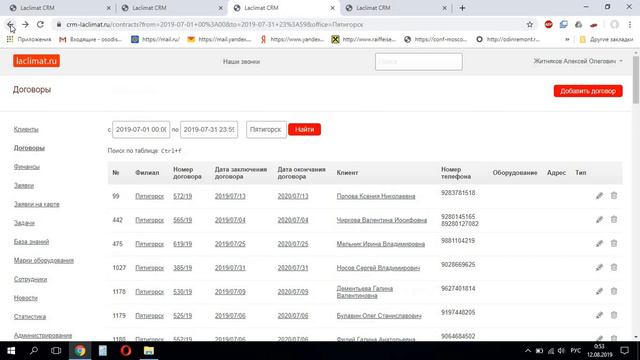640x360 pixels.
Task: Delete contract 530/19 with trash icon
Action: 614,291
